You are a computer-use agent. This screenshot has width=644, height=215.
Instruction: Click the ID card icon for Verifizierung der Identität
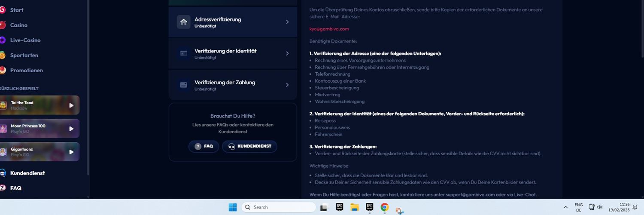[x=184, y=53]
